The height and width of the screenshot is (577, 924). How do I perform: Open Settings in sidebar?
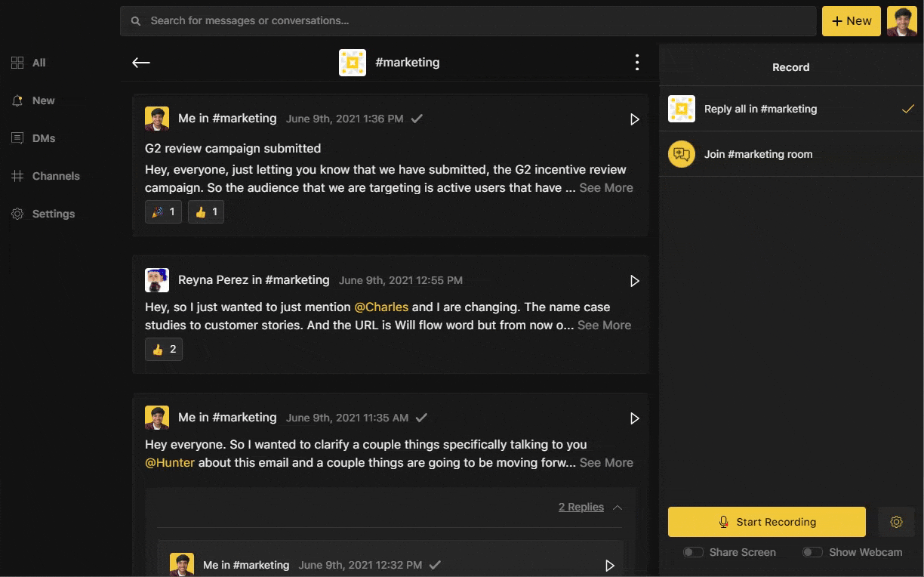[x=42, y=214]
